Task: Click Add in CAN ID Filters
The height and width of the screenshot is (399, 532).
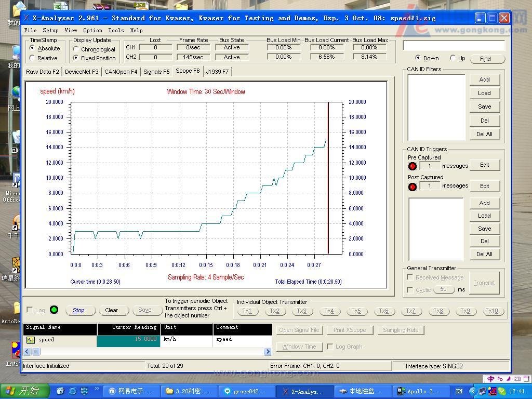Action: tap(484, 79)
